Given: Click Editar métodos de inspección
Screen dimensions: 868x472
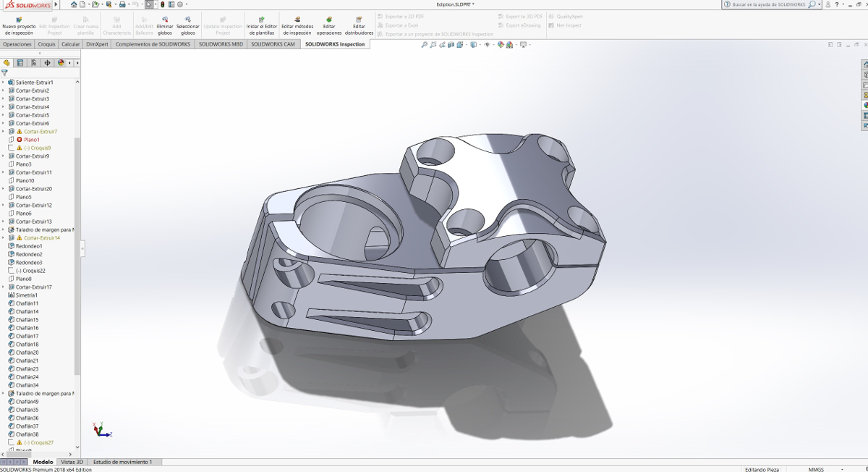Looking at the screenshot, I should click(297, 20).
